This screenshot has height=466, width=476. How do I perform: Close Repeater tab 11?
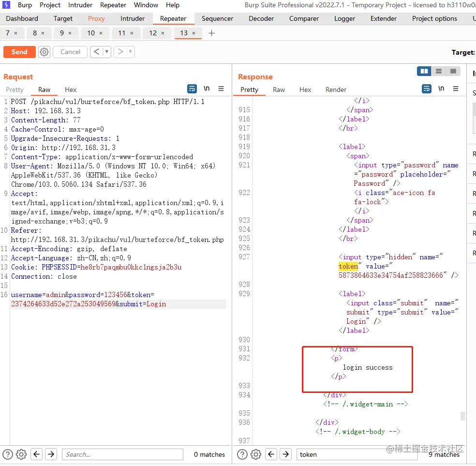(x=132, y=33)
